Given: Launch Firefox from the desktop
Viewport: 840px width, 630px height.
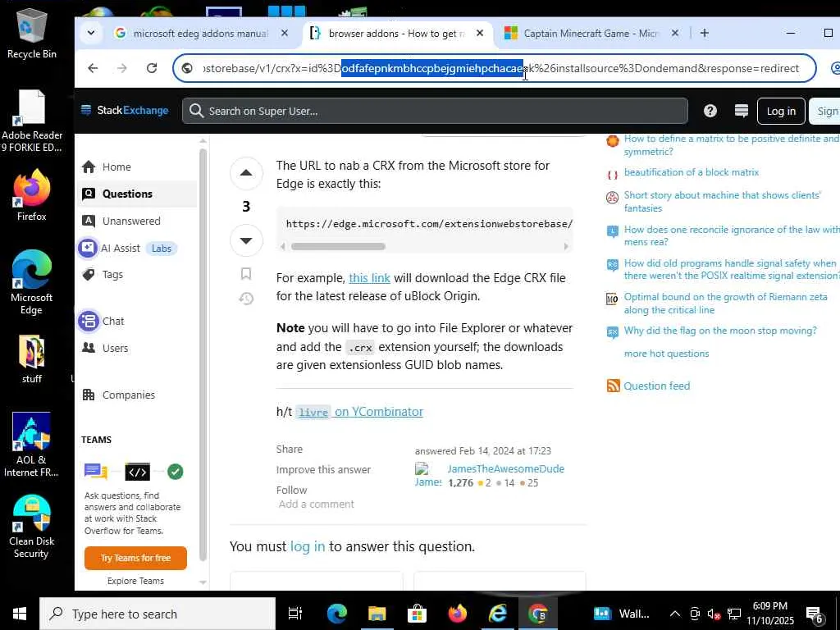Looking at the screenshot, I should [32, 195].
